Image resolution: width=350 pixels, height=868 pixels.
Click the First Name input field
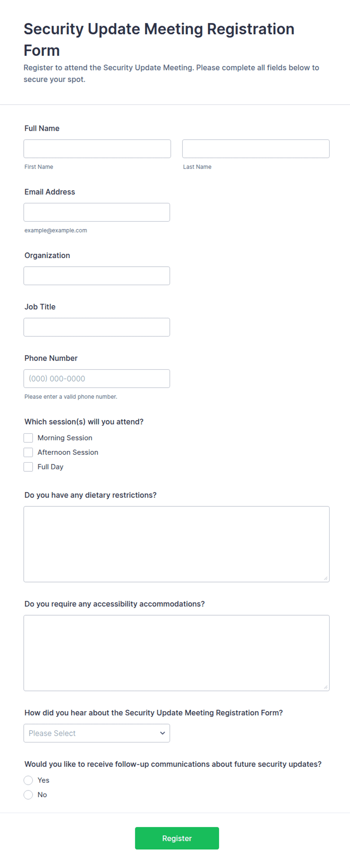point(97,149)
